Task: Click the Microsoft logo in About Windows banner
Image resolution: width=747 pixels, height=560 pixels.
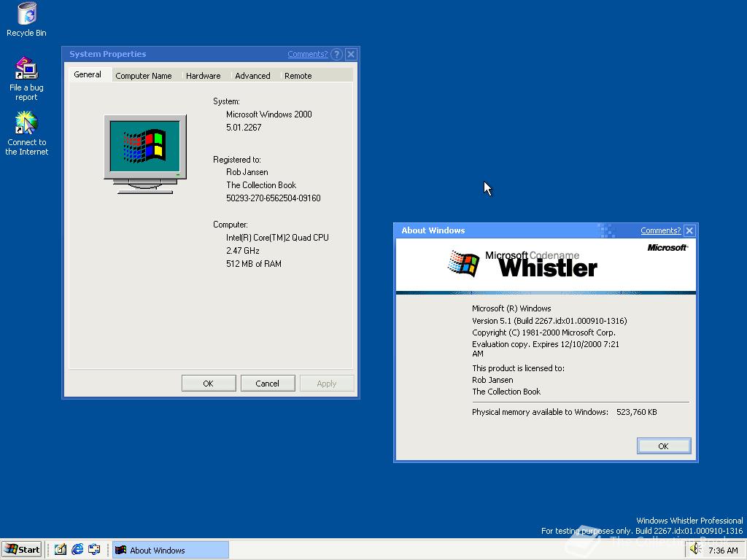Action: [667, 248]
